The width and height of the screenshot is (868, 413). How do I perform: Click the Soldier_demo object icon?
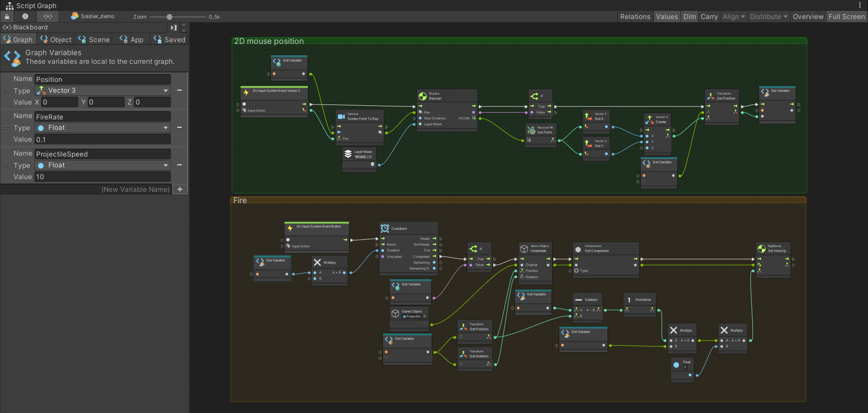pos(74,16)
